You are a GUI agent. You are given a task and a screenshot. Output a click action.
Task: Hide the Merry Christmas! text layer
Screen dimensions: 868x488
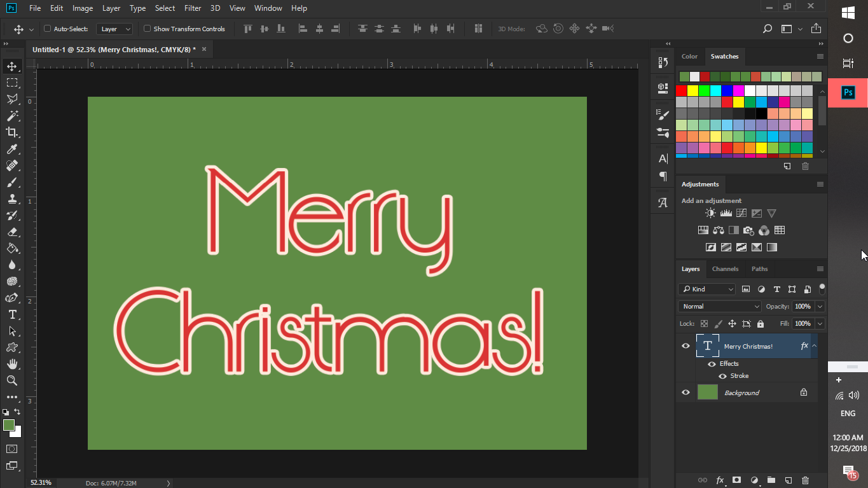tap(685, 346)
